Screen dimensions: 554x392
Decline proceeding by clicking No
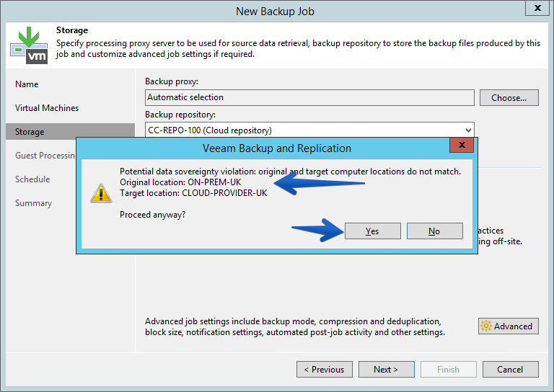434,231
